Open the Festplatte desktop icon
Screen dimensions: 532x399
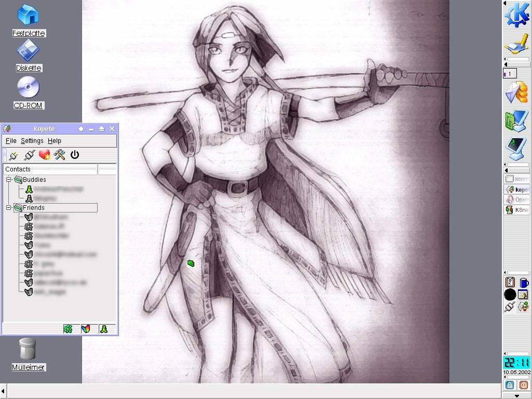(29, 15)
